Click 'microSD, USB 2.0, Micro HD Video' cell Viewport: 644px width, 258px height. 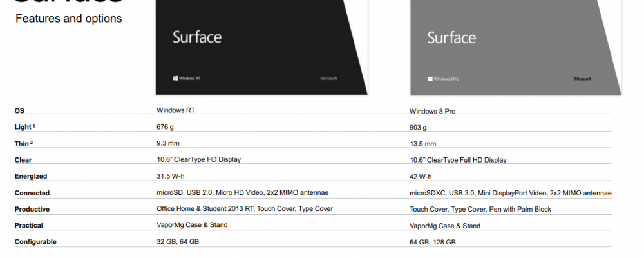(242, 192)
